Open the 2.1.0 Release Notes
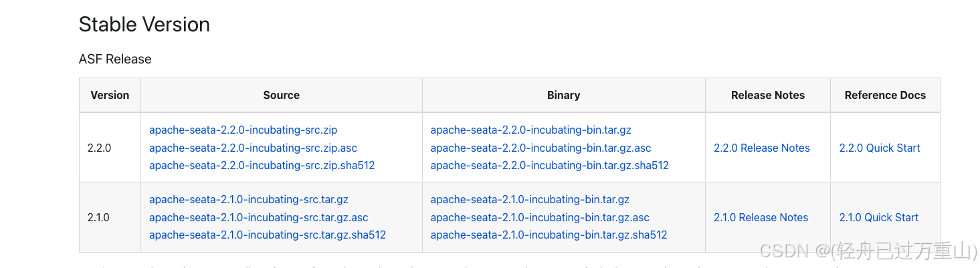Screen dimensions: 980x268 pyautogui.click(x=761, y=217)
